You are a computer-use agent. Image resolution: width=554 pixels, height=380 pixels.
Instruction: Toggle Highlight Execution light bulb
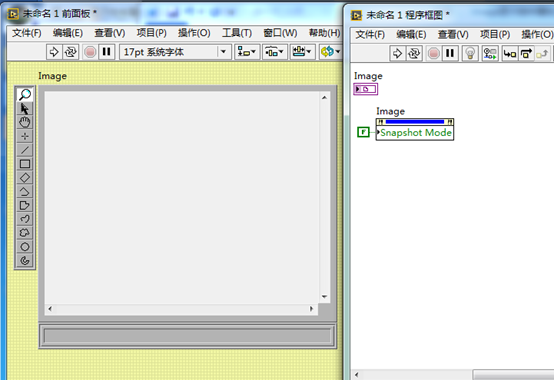click(x=470, y=53)
